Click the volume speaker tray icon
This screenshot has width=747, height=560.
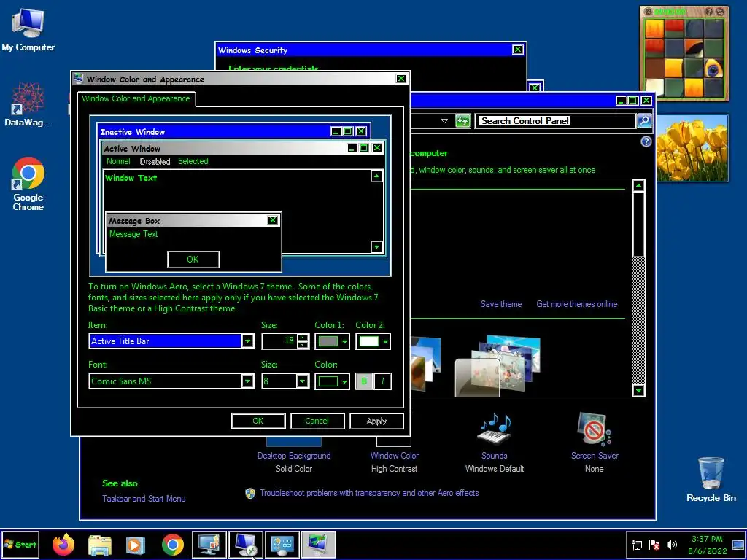672,545
